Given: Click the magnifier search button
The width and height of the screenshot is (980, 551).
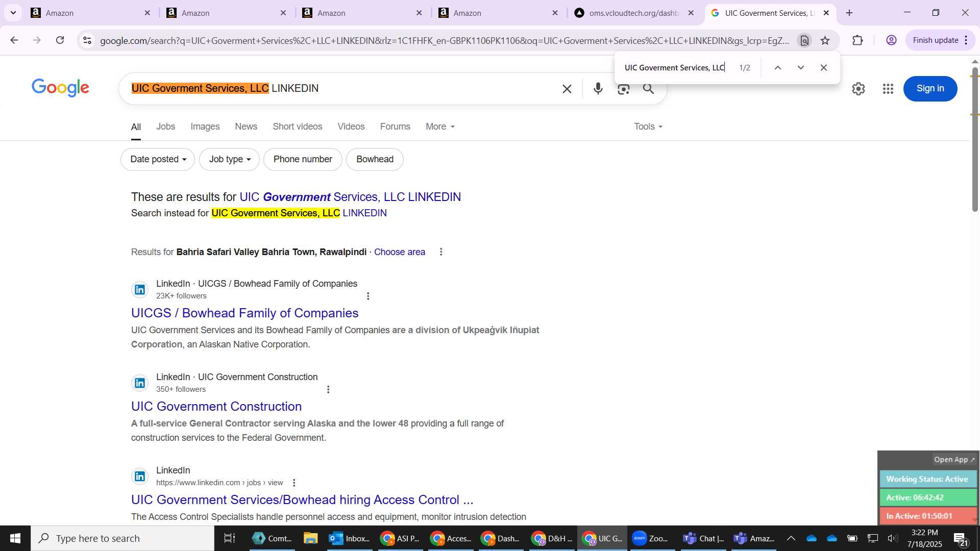Looking at the screenshot, I should (648, 89).
